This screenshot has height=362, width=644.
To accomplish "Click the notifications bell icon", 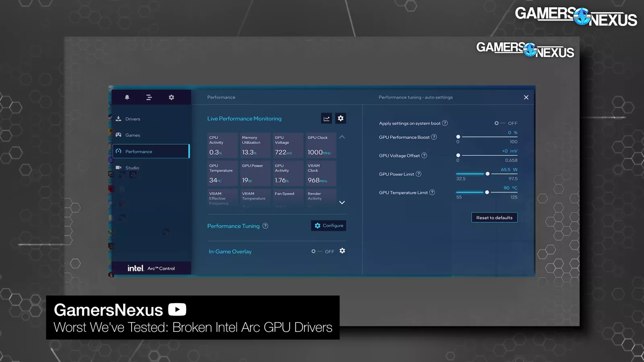I will click(127, 97).
